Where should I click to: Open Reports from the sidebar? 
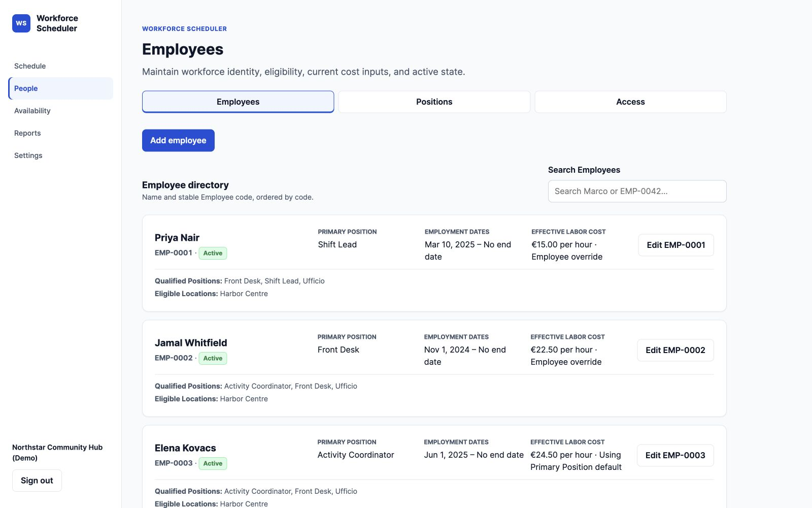(60, 133)
